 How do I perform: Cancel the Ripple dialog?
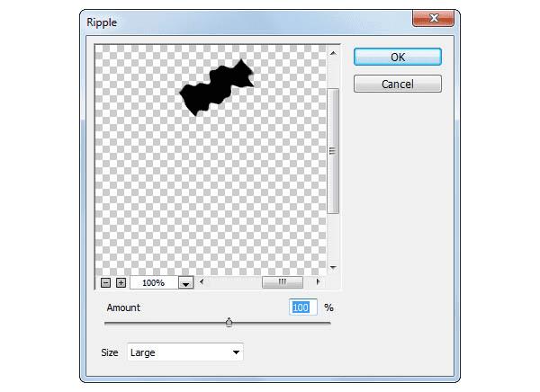coord(398,84)
